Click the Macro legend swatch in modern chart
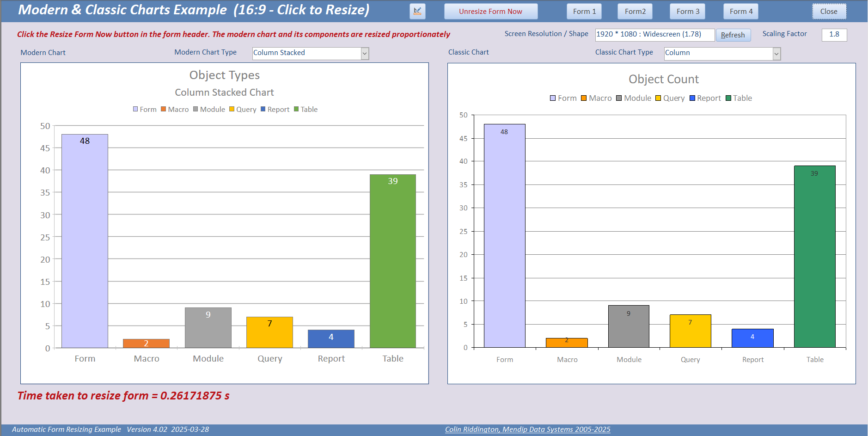 [163, 109]
